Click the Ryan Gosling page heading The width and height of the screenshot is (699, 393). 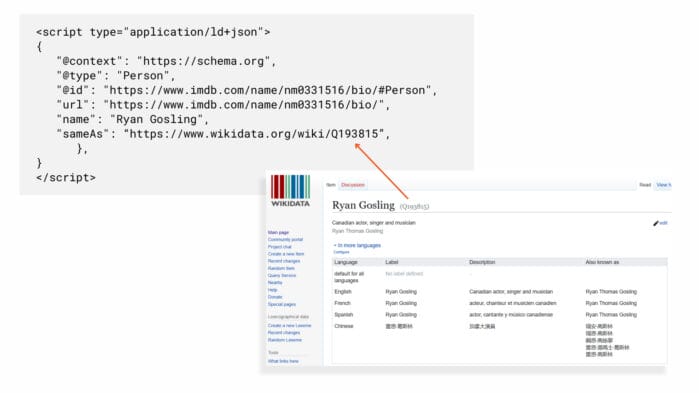tap(363, 205)
